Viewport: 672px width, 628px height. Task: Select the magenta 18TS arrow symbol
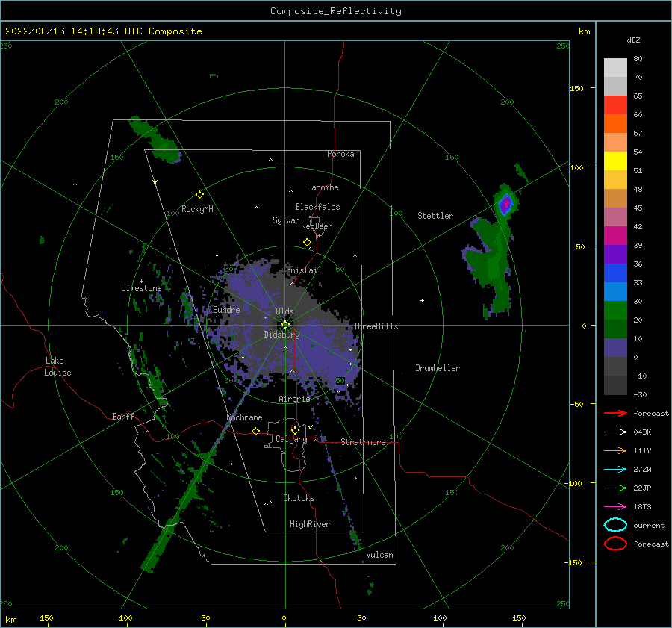(x=615, y=507)
